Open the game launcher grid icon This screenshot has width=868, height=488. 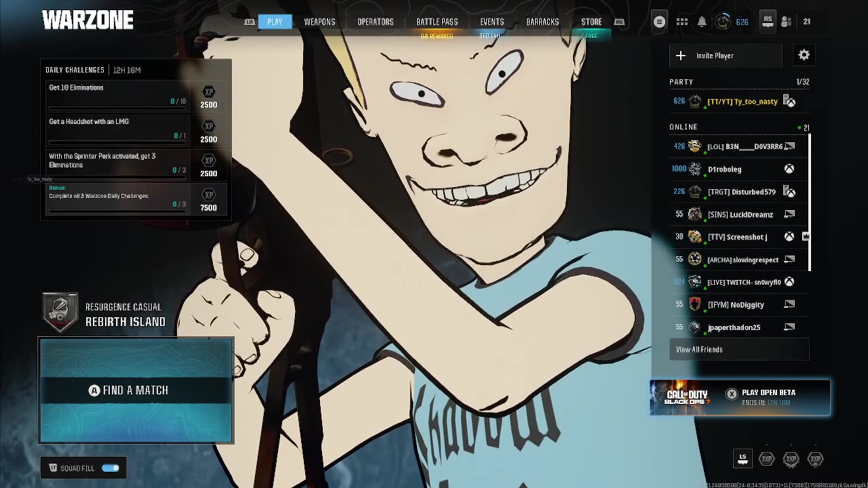(682, 22)
